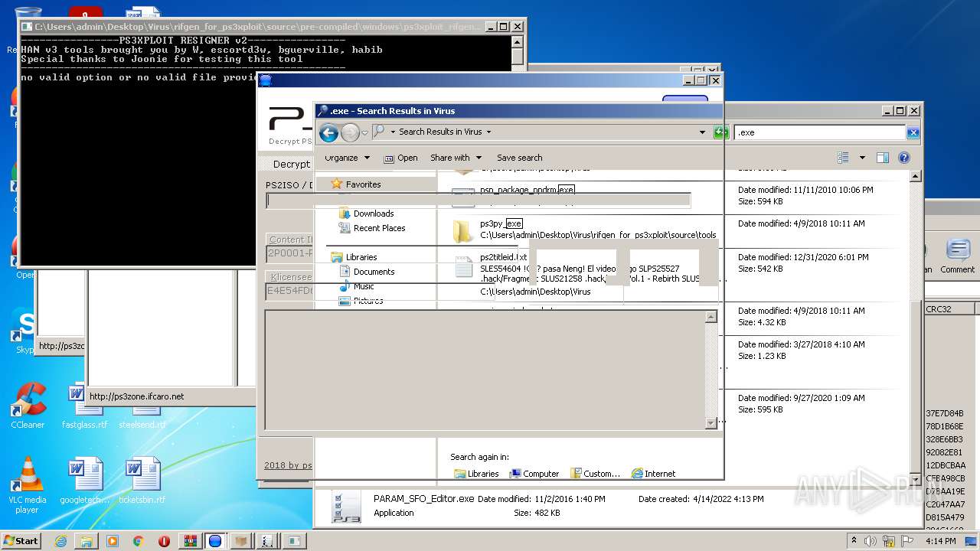Open the console window system menu icon

pyautogui.click(x=27, y=27)
